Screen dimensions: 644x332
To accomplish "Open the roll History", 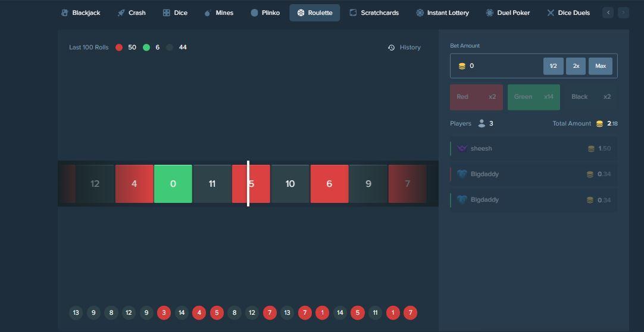I will pos(404,47).
